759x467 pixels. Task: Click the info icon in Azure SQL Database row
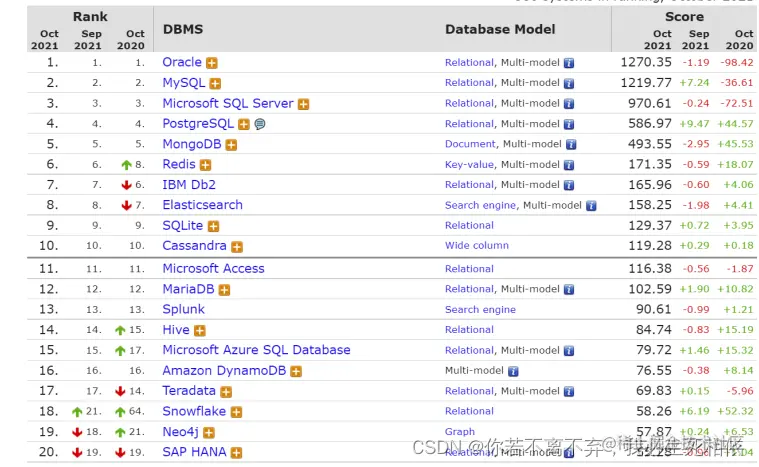click(x=569, y=351)
